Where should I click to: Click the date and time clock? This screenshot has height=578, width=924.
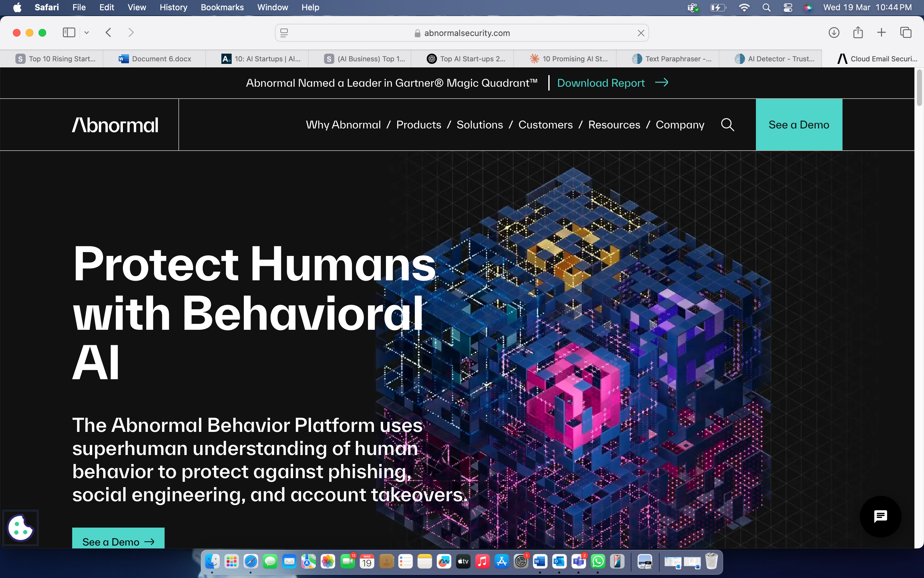(868, 7)
